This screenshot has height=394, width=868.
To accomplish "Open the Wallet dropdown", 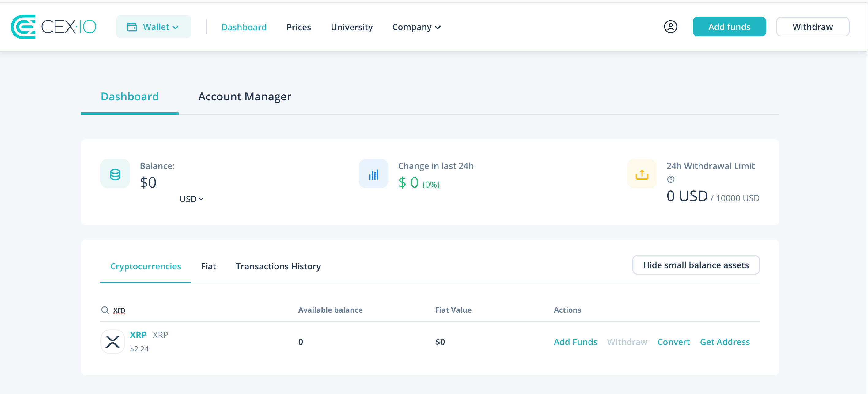I will pos(153,27).
